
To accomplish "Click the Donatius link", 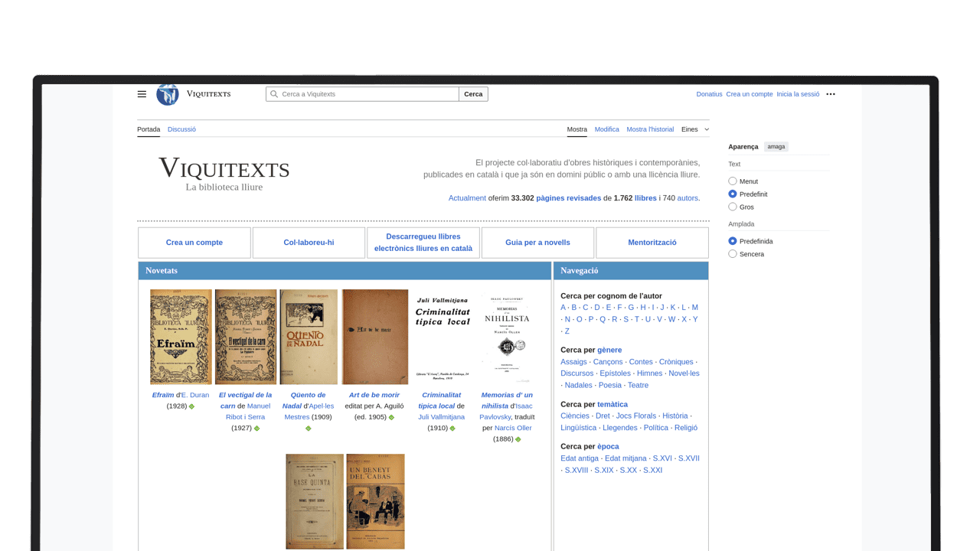I will pyautogui.click(x=709, y=94).
